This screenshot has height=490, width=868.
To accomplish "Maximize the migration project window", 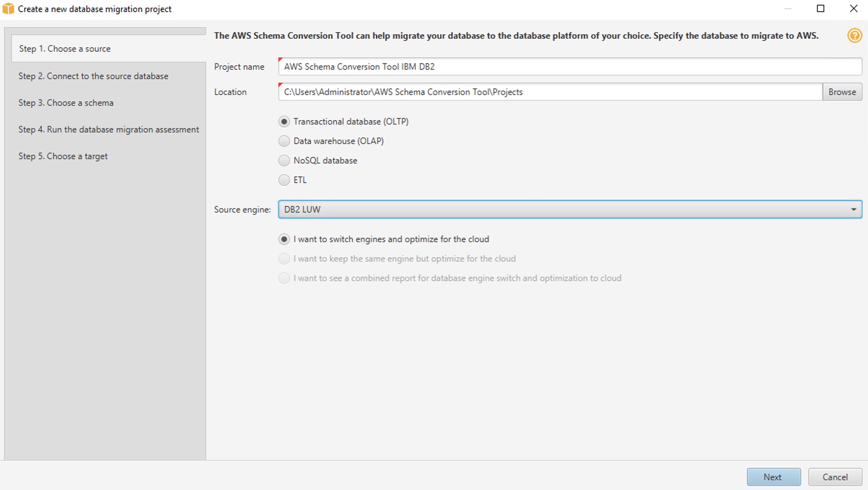I will tap(820, 9).
